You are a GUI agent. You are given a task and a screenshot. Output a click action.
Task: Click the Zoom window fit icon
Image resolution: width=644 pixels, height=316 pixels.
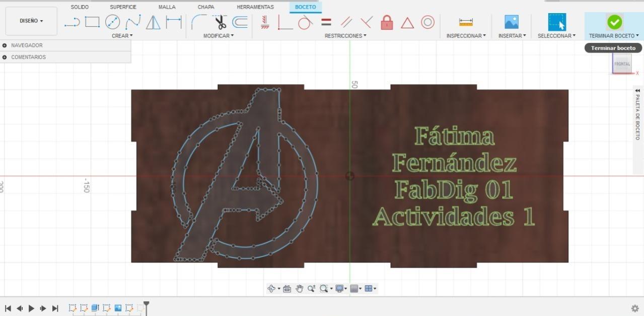(x=324, y=288)
